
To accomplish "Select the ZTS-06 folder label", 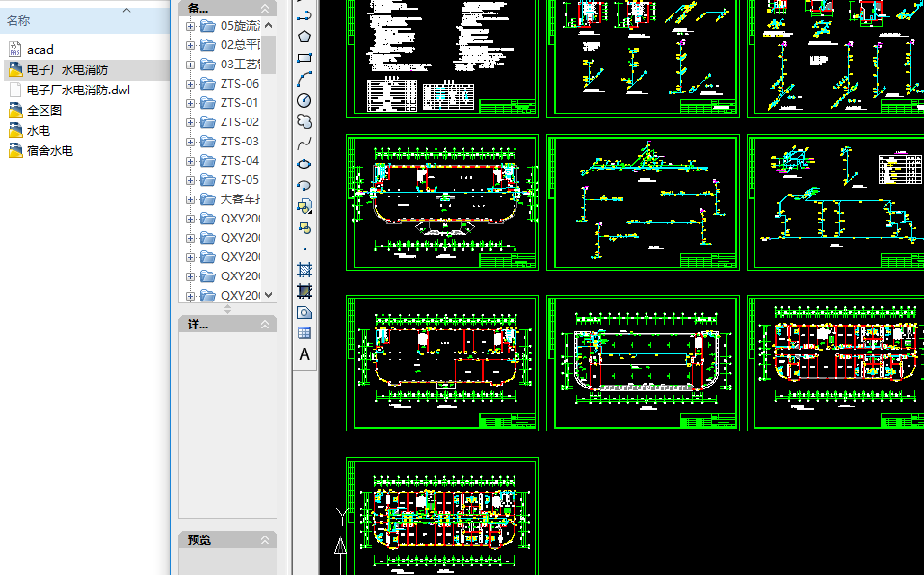I will (240, 84).
